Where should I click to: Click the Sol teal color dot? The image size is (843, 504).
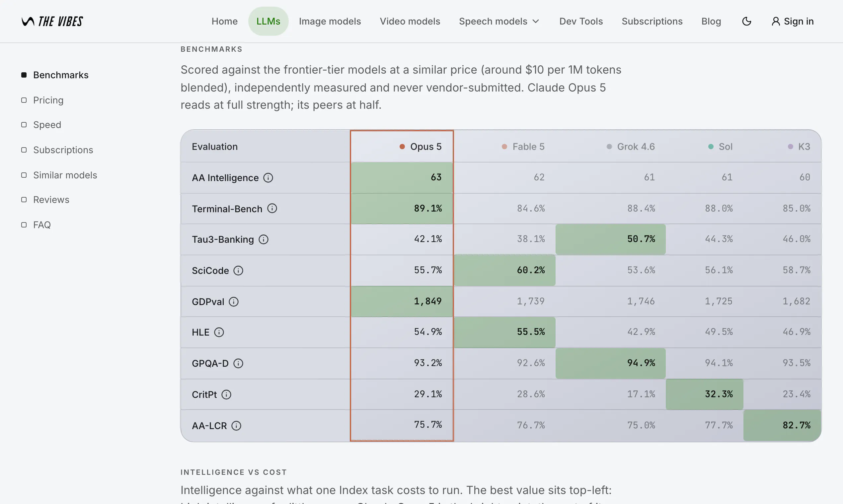click(x=711, y=147)
